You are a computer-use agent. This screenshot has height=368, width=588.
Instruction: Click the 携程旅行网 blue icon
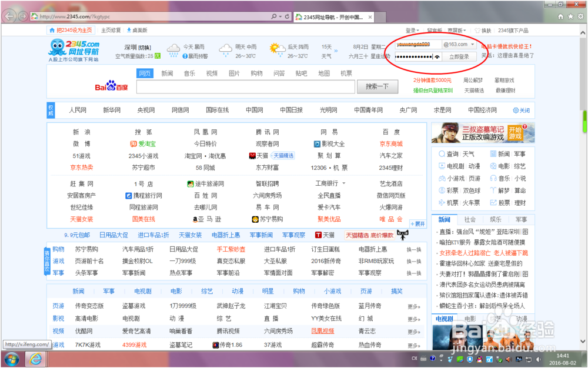tap(128, 196)
